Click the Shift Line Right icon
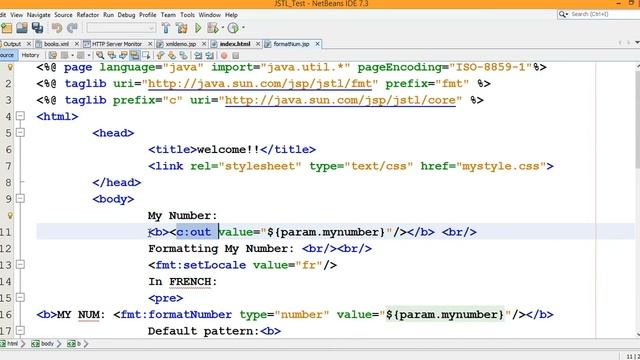Viewport: 640px width, 360px height. pyautogui.click(x=210, y=55)
